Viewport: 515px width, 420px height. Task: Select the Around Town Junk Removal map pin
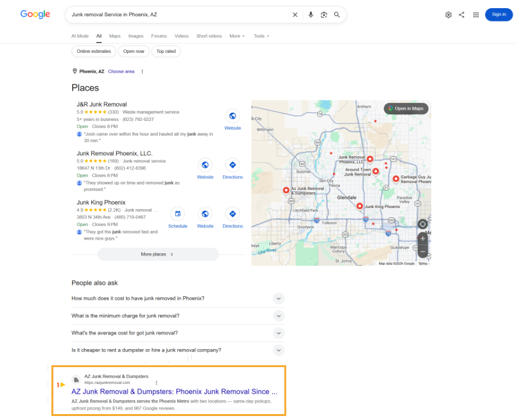[375, 171]
